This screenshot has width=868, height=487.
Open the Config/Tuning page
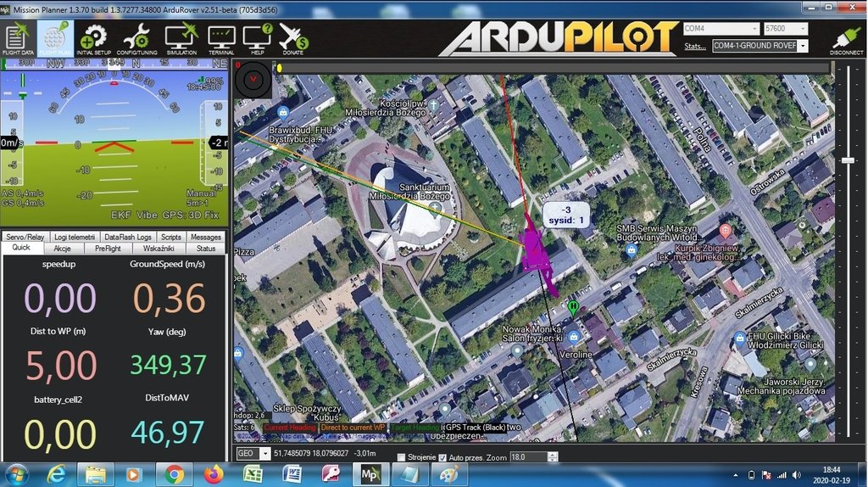pos(136,38)
